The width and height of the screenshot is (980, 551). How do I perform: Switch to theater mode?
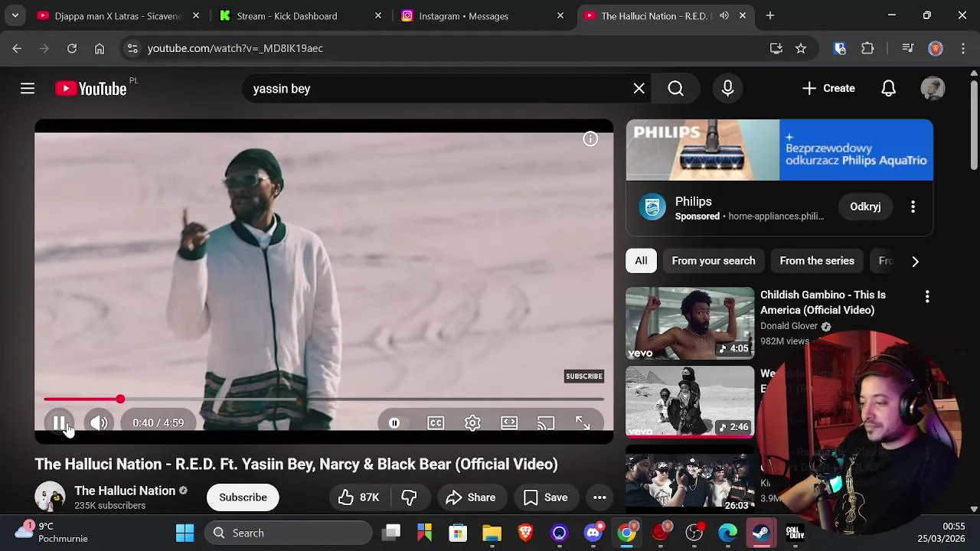pos(509,422)
